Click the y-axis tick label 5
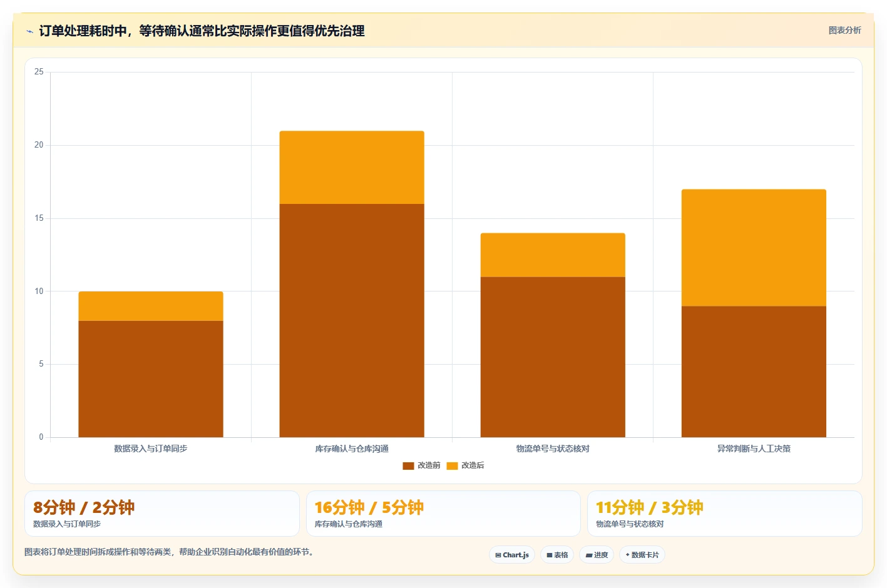This screenshot has width=887, height=588. click(41, 364)
